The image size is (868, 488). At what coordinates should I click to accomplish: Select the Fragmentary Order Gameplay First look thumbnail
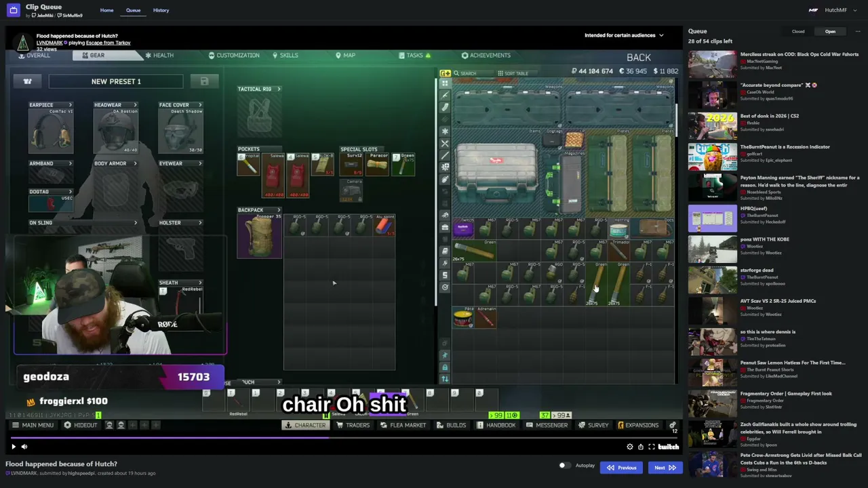[x=713, y=403]
